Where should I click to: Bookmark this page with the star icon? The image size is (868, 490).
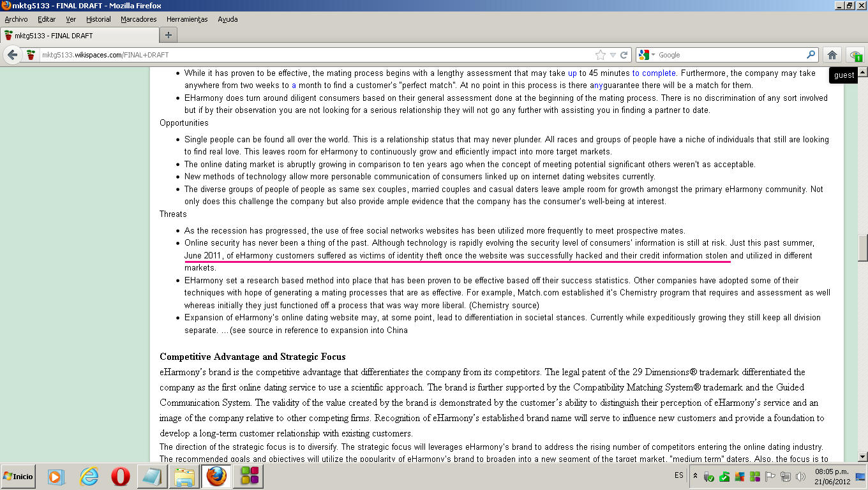pyautogui.click(x=601, y=55)
